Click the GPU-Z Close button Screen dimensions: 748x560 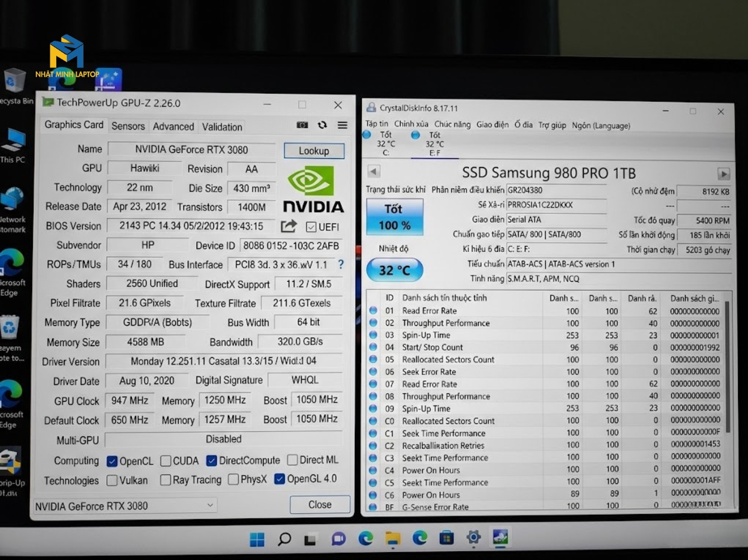pyautogui.click(x=319, y=504)
